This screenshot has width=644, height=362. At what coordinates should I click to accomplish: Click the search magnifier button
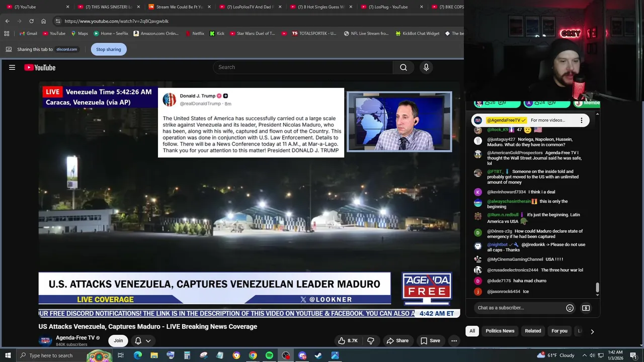coord(404,67)
